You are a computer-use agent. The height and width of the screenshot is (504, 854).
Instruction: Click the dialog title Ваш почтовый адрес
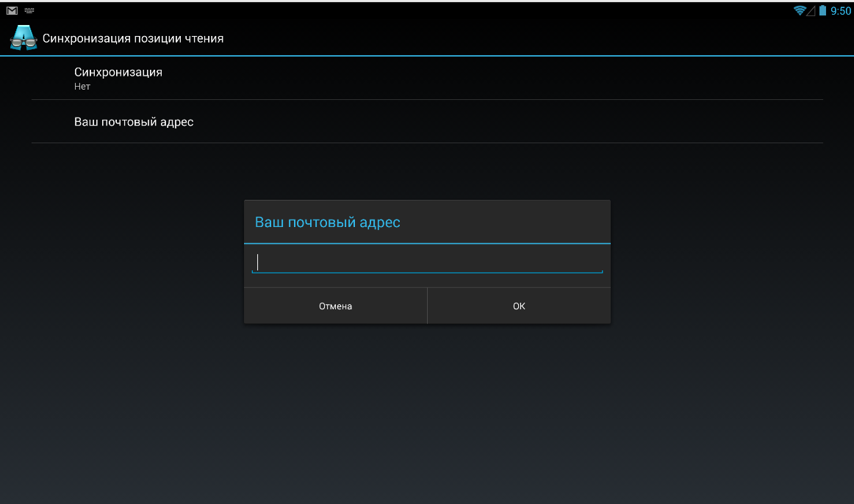tap(327, 222)
